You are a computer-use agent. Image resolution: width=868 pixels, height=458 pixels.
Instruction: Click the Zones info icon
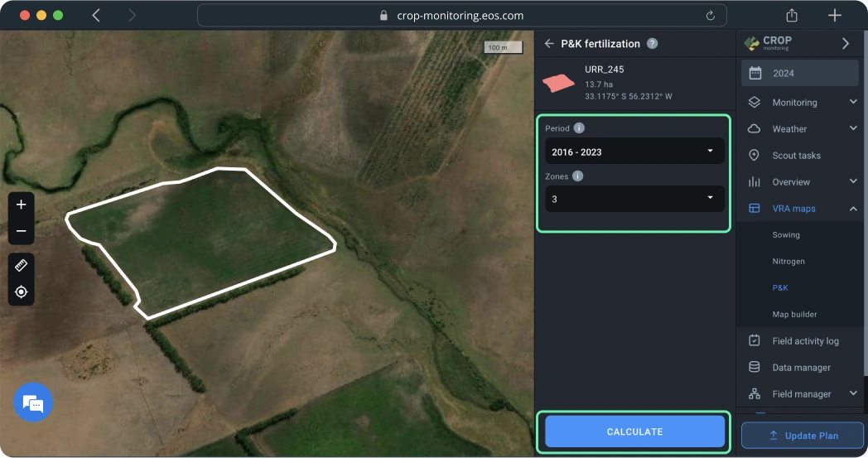point(577,176)
